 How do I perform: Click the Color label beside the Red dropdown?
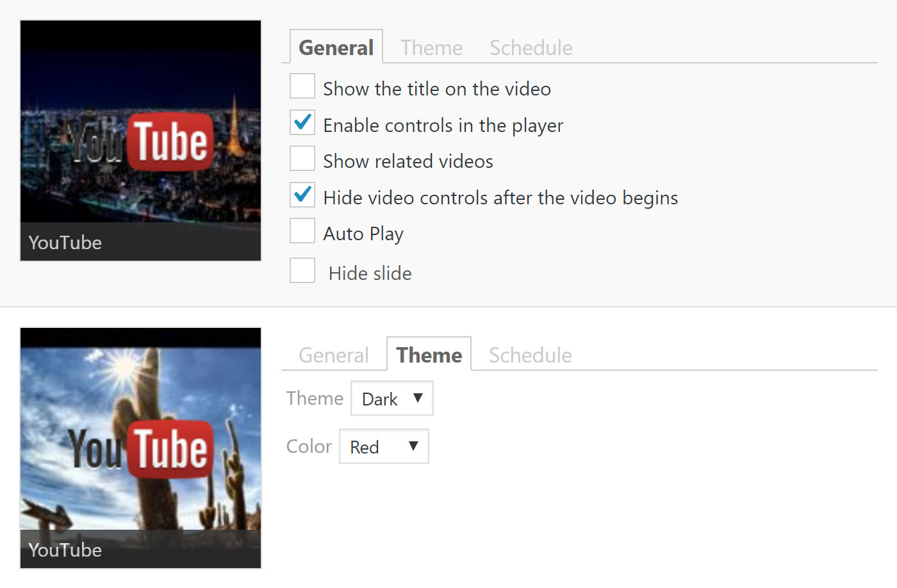[309, 446]
